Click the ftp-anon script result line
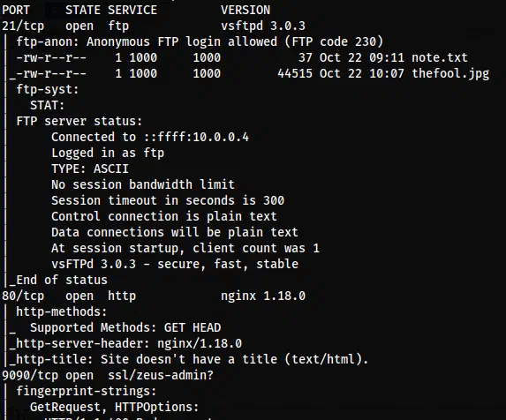Viewport: 506px width, 420px height. pos(200,41)
